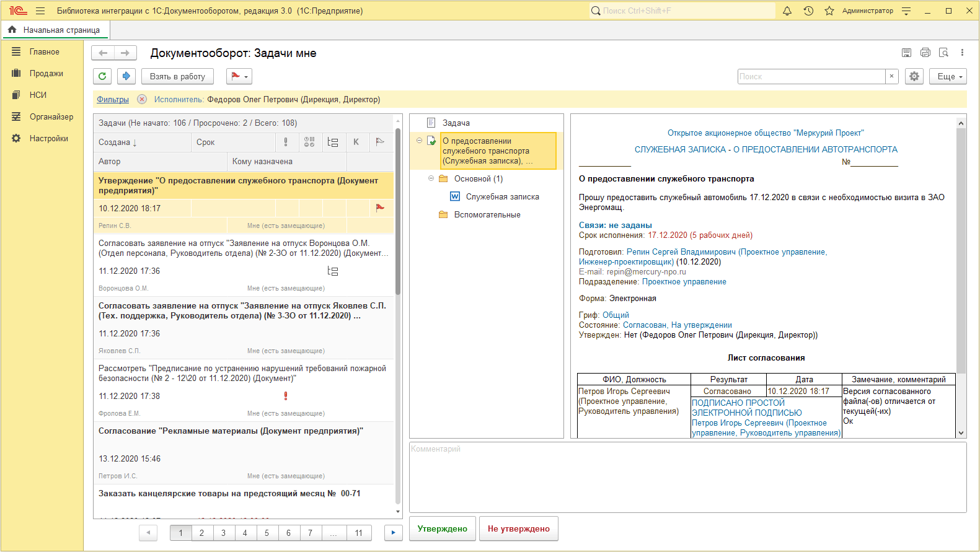980x552 pixels.
Task: Open notifications bell
Action: coord(787,11)
